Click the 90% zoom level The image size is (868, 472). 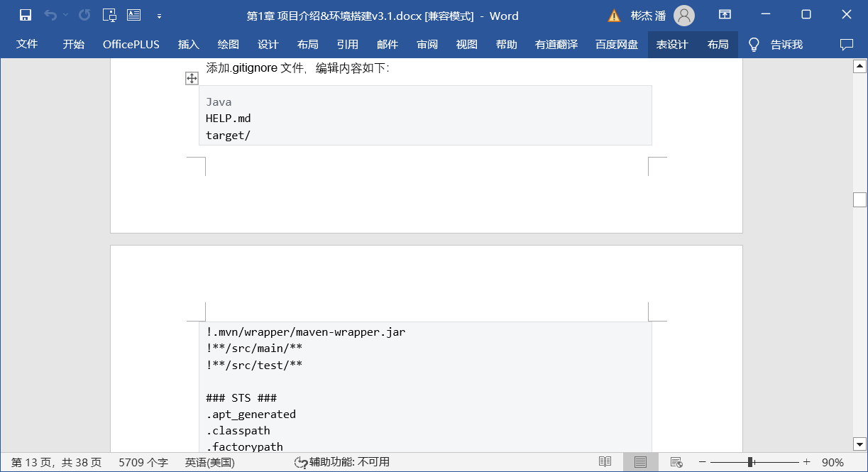[x=833, y=462]
